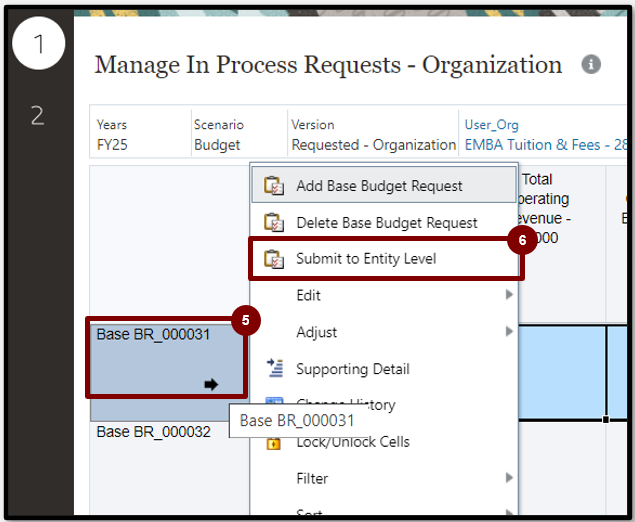
Task: Click the Add Base Budget Request icon
Action: tap(273, 186)
